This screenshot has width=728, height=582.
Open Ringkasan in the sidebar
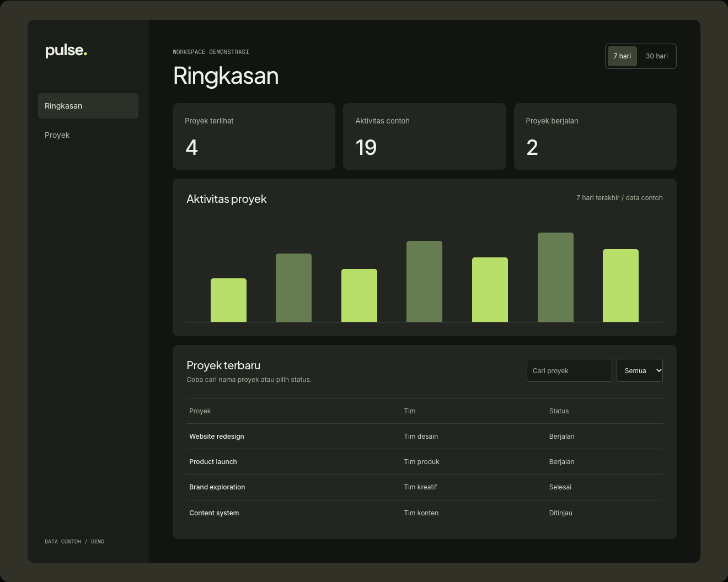(88, 106)
